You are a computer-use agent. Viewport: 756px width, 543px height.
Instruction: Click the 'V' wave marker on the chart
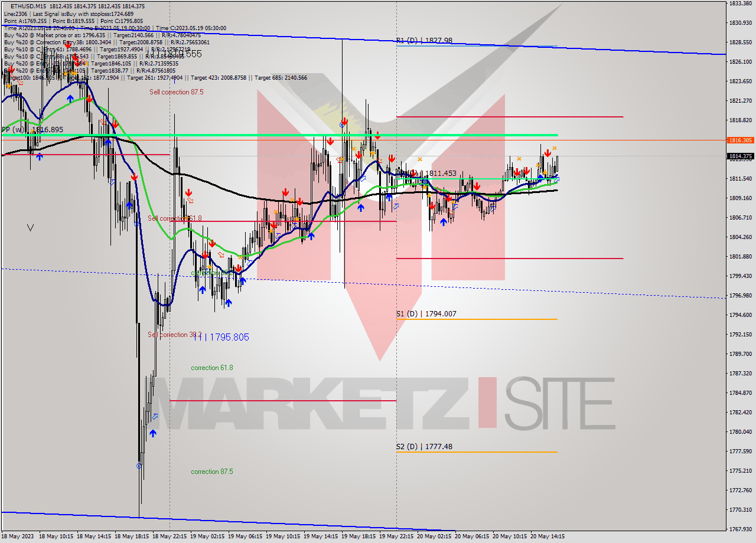[30, 227]
